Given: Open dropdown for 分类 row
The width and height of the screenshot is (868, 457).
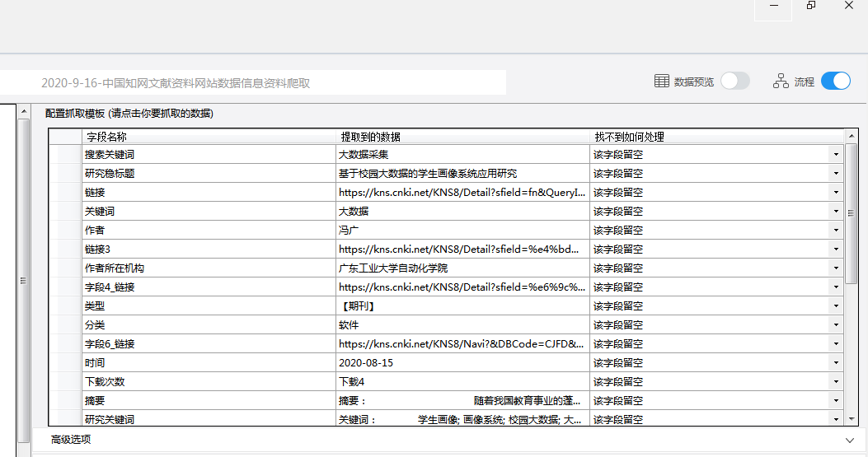Looking at the screenshot, I should [x=836, y=324].
